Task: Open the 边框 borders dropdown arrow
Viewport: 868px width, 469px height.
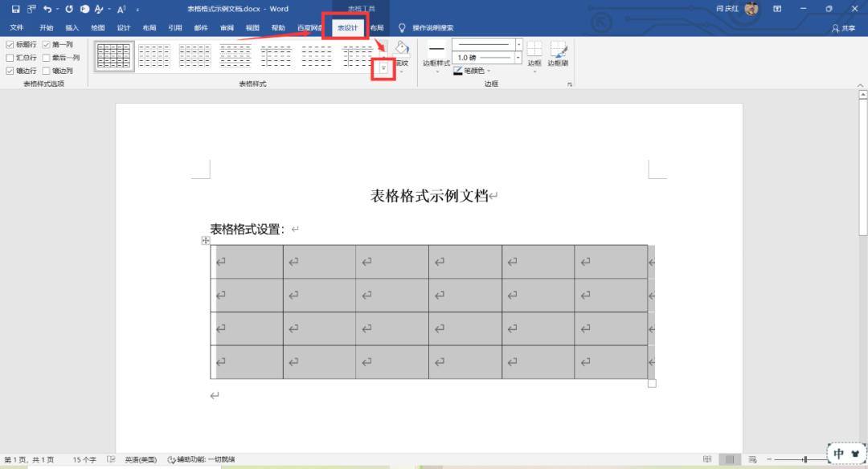Action: (534, 71)
